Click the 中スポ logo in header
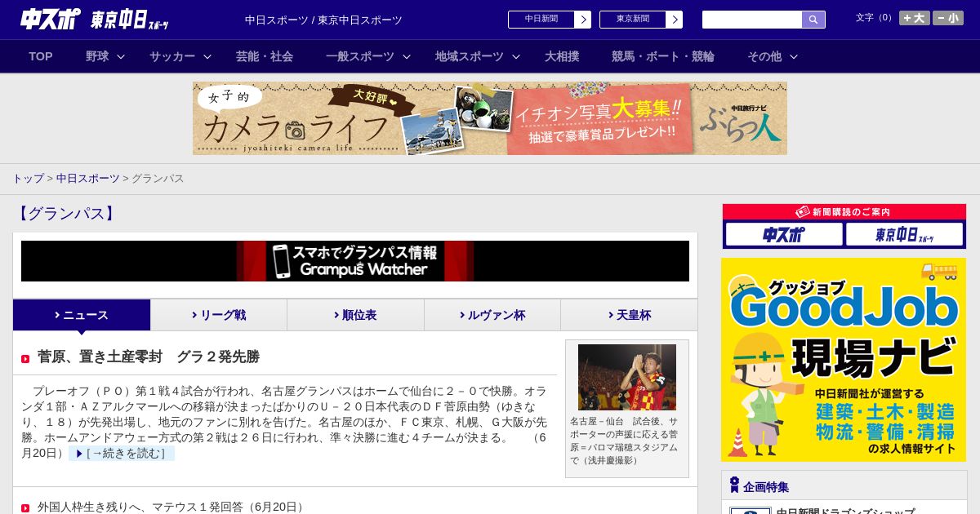Screen dimensions: 980x514 click(50, 19)
